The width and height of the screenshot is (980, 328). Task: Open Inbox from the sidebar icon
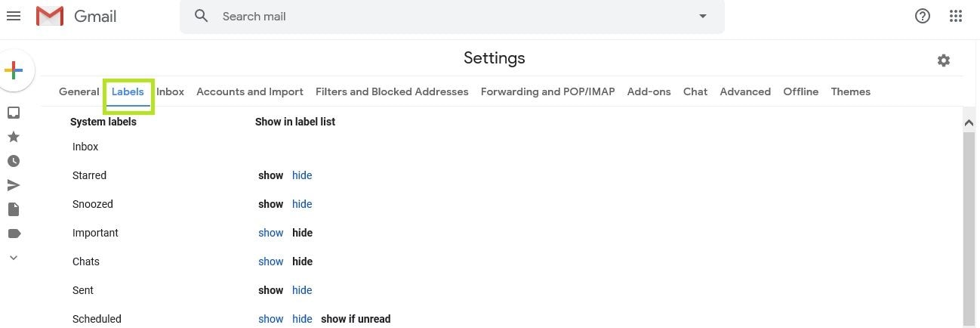(x=14, y=113)
